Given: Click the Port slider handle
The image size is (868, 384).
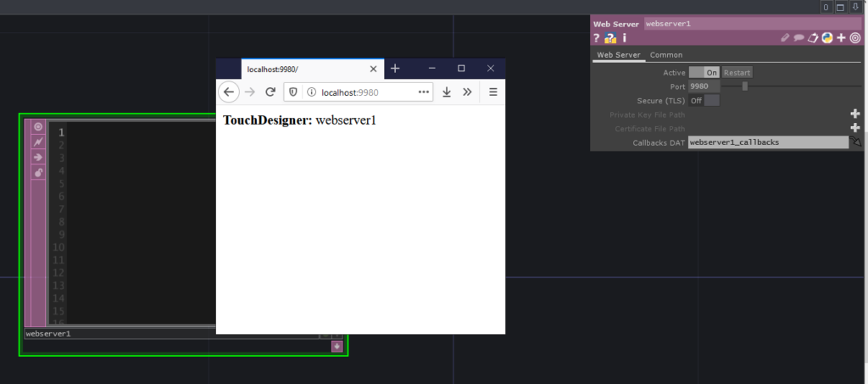Looking at the screenshot, I should point(745,86).
